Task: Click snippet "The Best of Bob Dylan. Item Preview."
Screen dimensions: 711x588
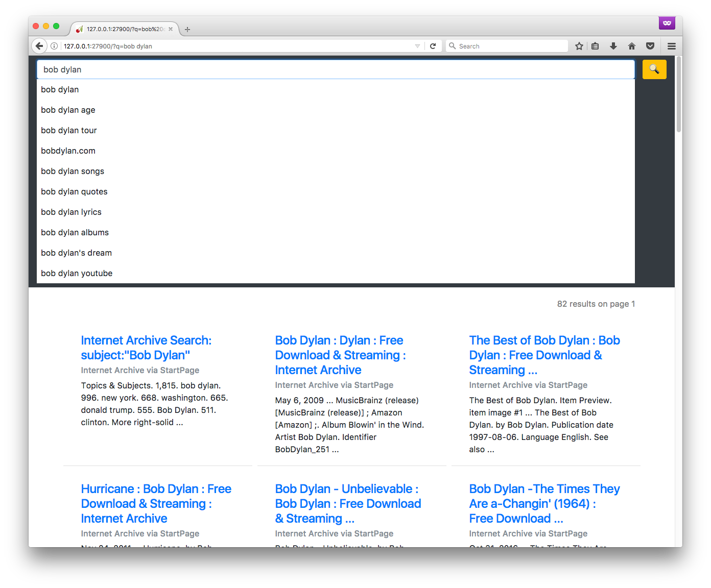Action: pyautogui.click(x=540, y=401)
